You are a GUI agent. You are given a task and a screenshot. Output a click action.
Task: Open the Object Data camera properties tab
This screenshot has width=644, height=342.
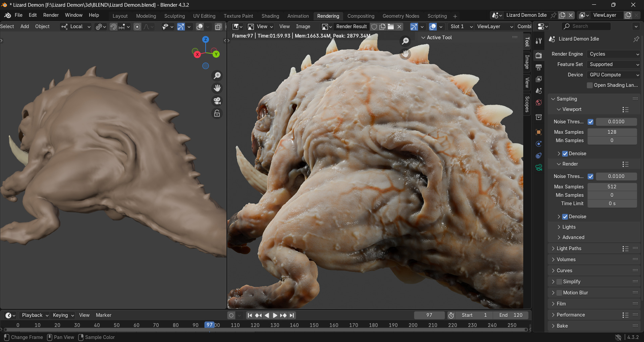pos(539,167)
